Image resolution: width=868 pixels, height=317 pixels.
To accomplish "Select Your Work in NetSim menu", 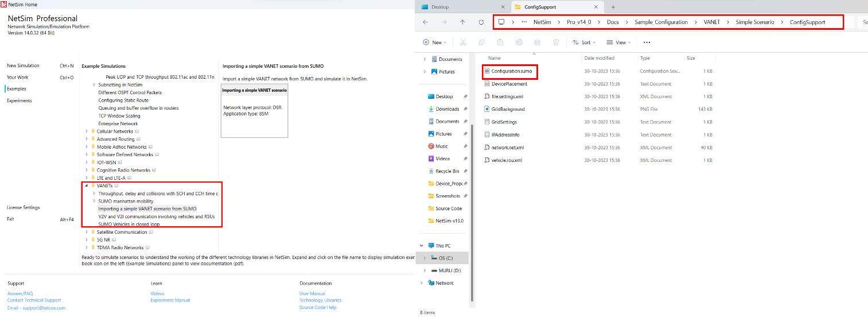I will click(18, 78).
